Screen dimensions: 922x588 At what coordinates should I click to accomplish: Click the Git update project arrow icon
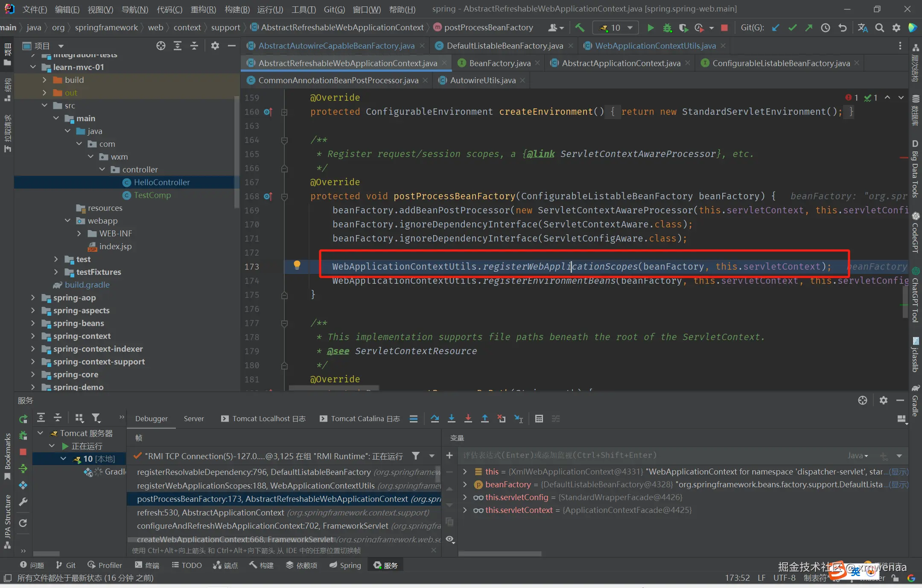776,28
